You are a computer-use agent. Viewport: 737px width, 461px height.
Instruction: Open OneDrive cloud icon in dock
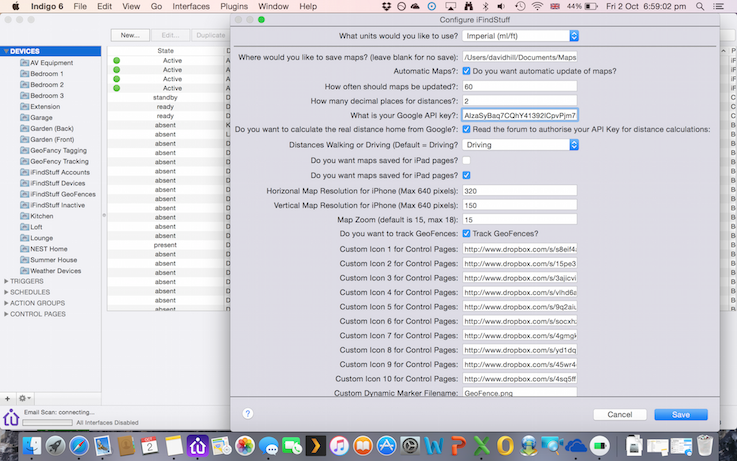(576, 445)
